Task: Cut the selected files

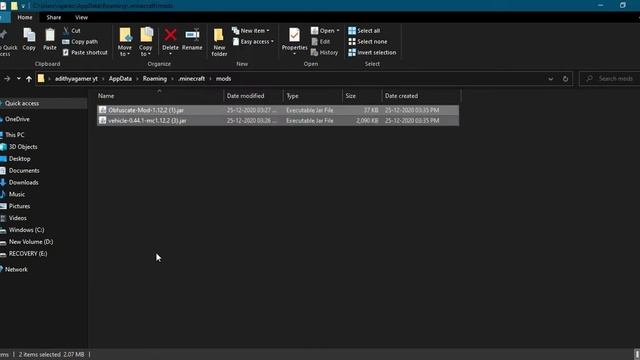Action: tap(72, 31)
